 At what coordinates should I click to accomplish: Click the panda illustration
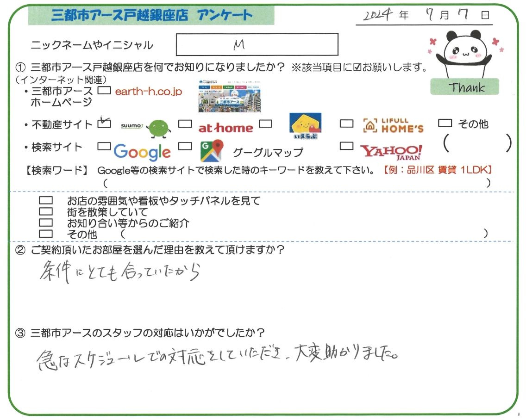464,54
